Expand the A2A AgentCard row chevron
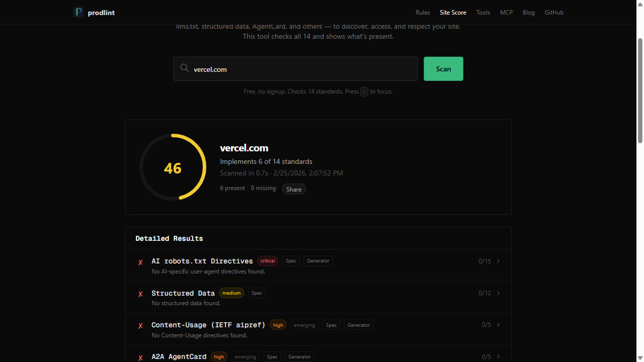 [498, 356]
